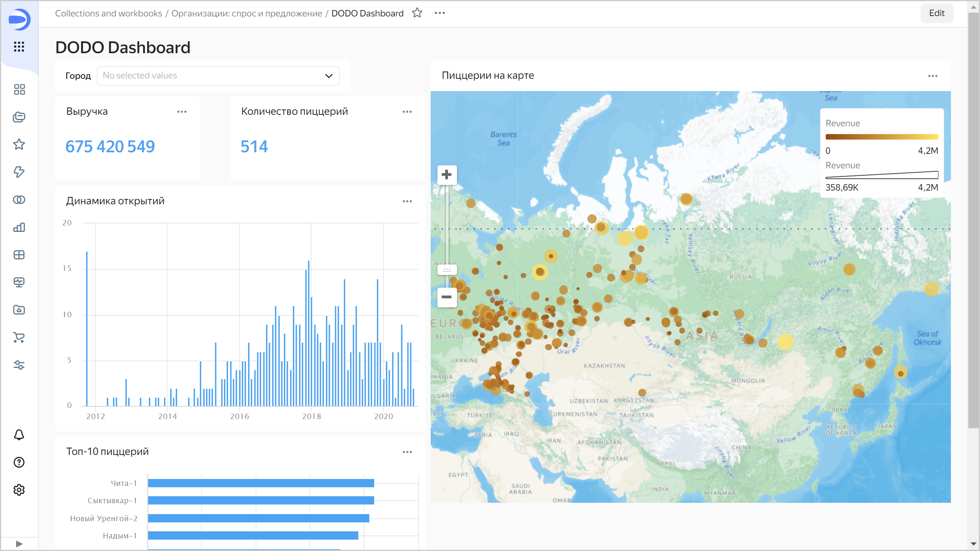Screen dimensions: 980x551
Task: Open settings gear in sidebar
Action: pyautogui.click(x=19, y=490)
